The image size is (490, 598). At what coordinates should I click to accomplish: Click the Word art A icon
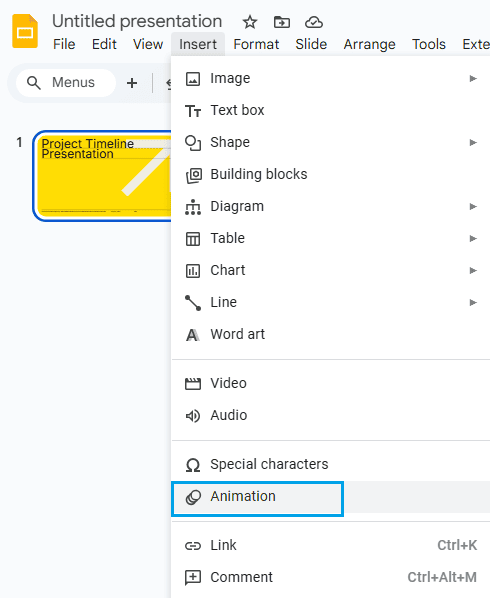point(193,335)
